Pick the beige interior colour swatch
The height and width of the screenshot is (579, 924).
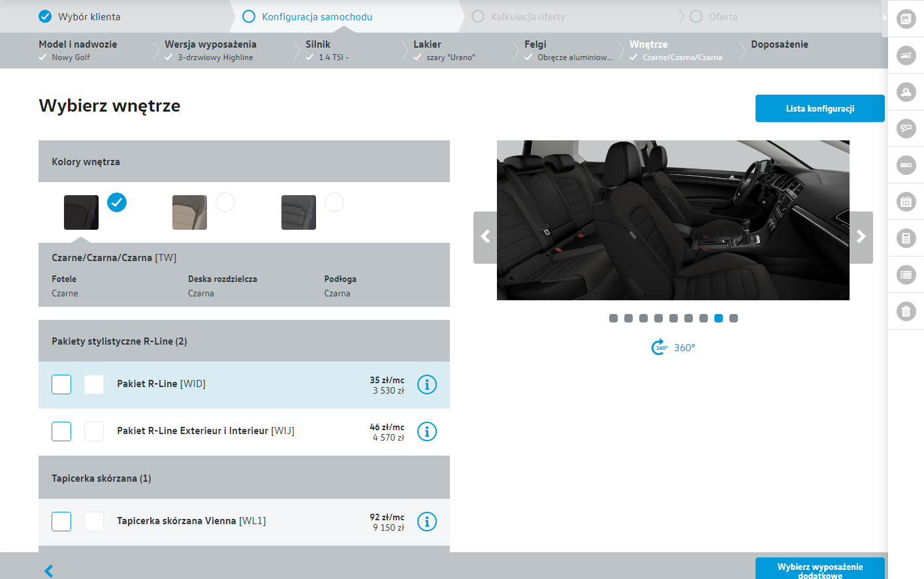coord(189,212)
